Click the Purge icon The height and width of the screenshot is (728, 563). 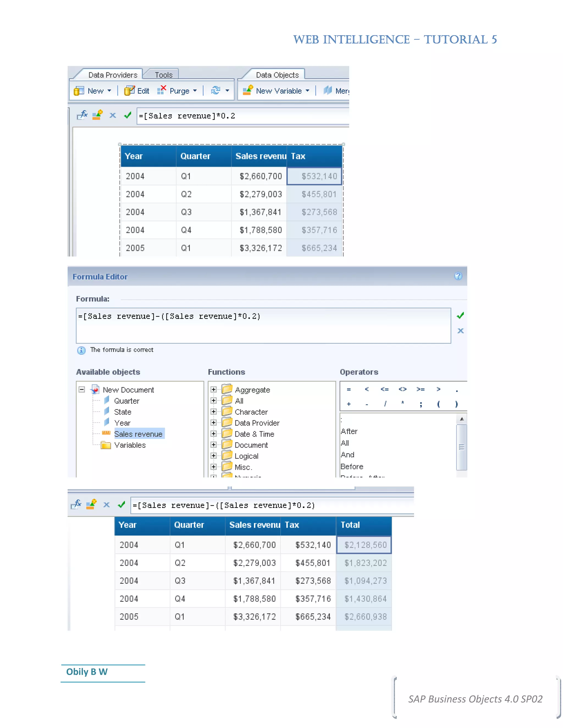tap(161, 90)
